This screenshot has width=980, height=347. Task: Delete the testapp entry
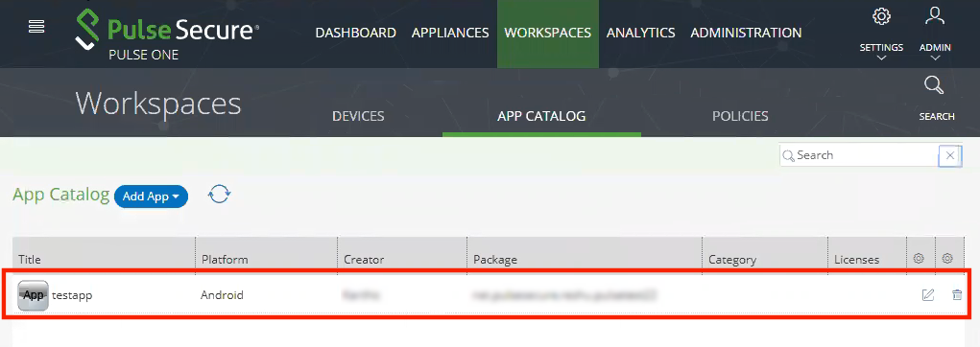click(x=957, y=294)
